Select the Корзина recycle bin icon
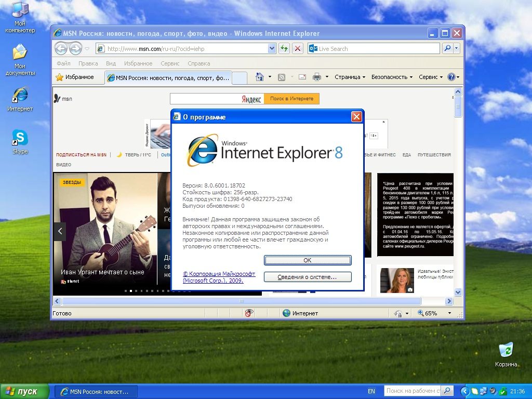The width and height of the screenshot is (532, 399). coord(506,354)
